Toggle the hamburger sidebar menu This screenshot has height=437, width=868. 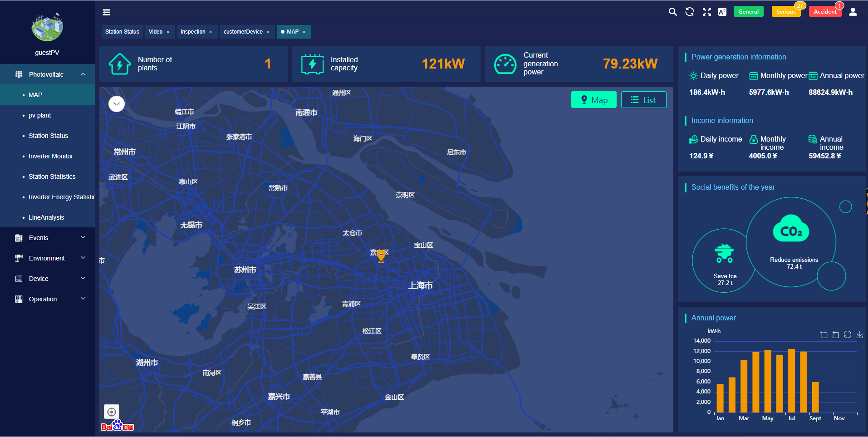[107, 12]
